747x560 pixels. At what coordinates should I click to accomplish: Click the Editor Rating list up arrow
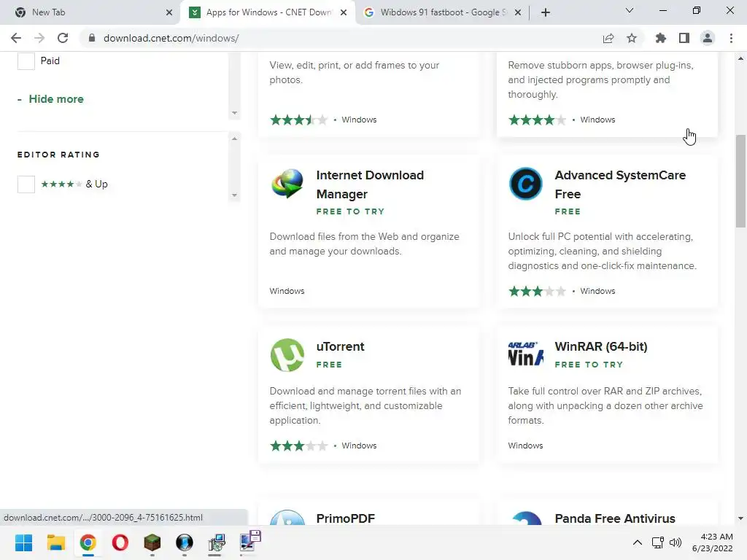click(234, 139)
